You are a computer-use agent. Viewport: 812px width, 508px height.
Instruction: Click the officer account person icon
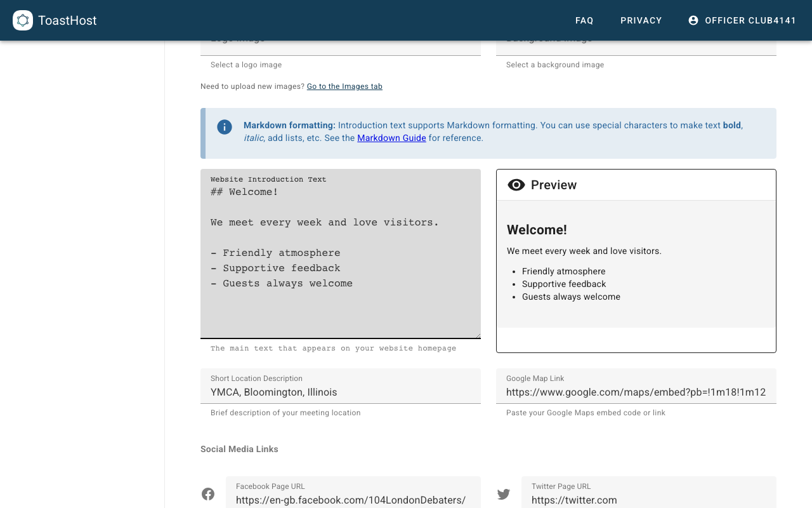pos(693,20)
